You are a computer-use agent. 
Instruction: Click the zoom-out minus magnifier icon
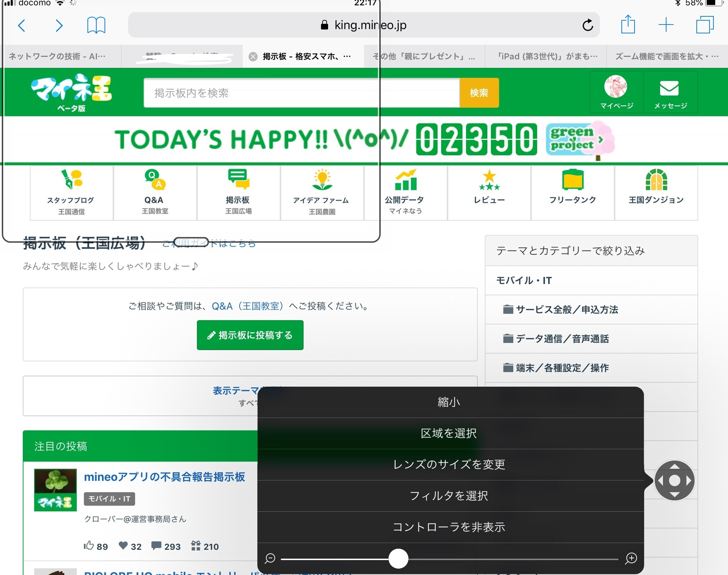pos(270,558)
